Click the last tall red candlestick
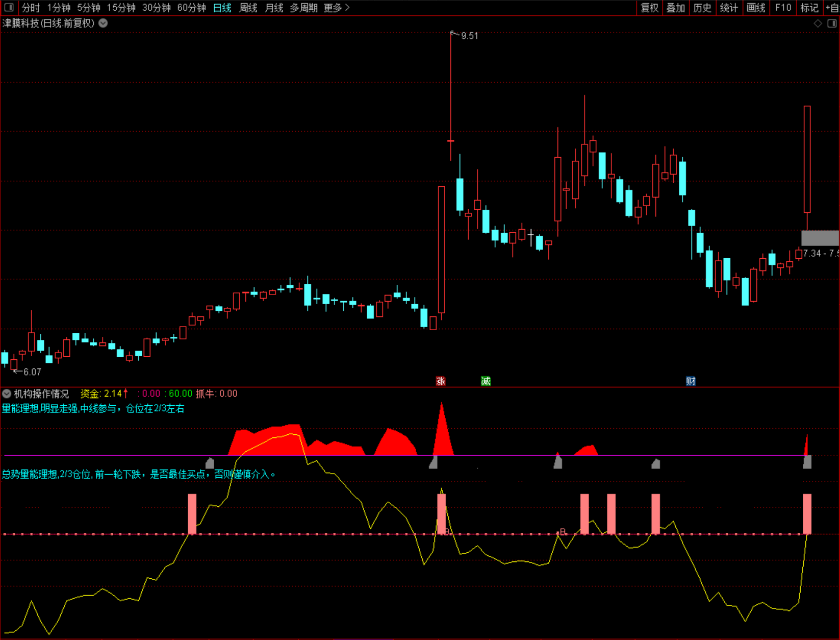This screenshot has height=640, width=840. point(807,159)
